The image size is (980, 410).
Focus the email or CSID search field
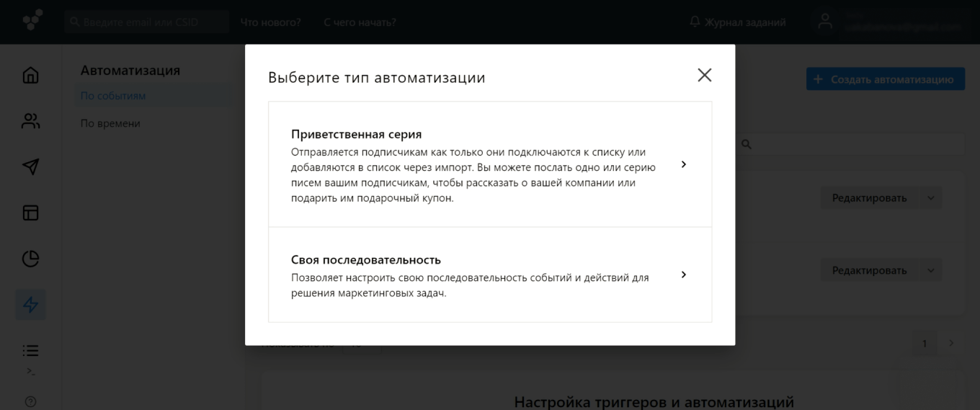click(x=146, y=22)
